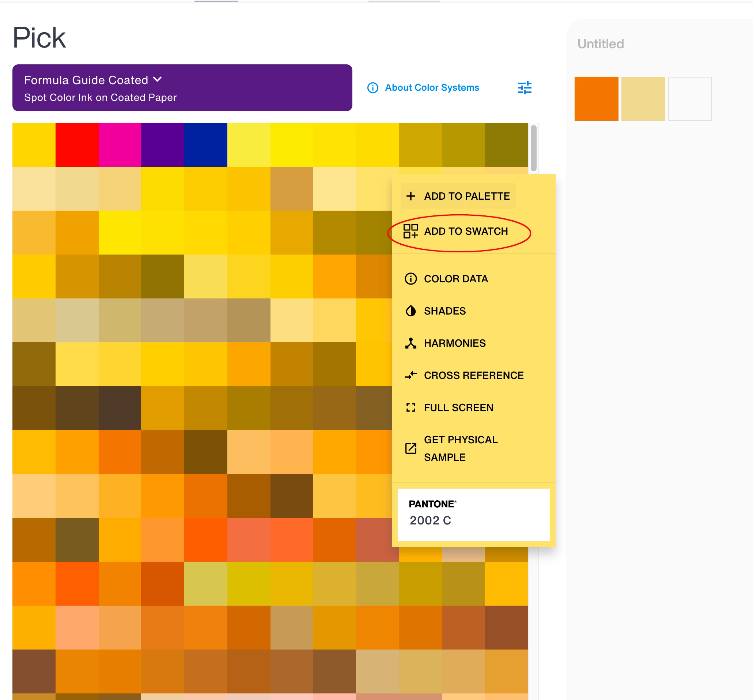
Task: Click the empty third palette slot
Action: point(689,98)
